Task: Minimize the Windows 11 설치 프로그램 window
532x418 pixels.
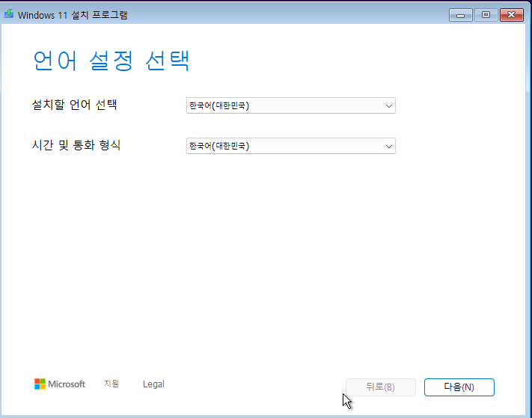Action: point(460,15)
